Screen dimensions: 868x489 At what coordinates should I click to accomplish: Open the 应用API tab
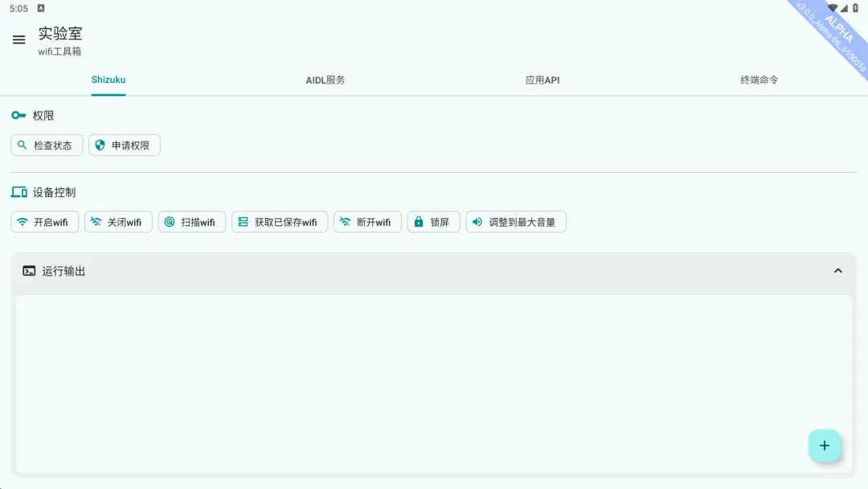pos(542,80)
